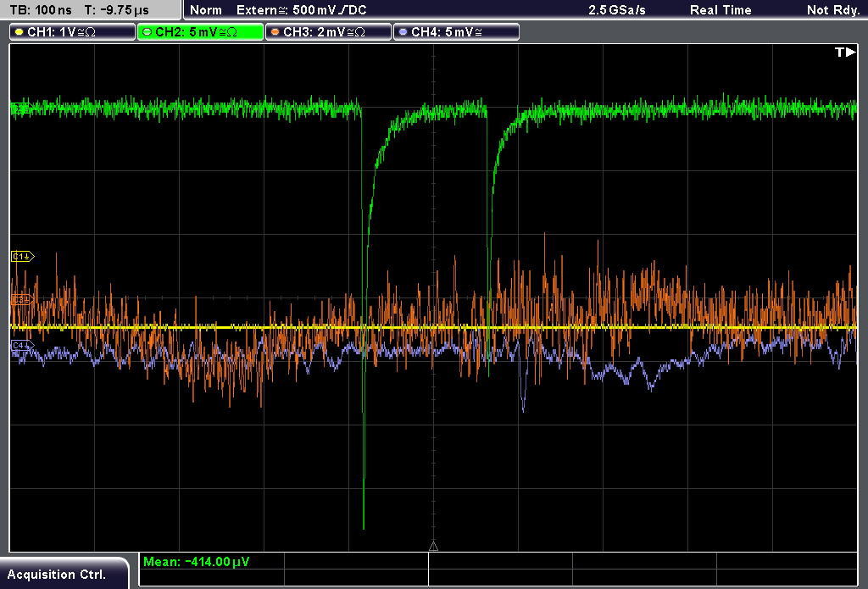This screenshot has height=589, width=868.
Task: Open the Acquisition Ctrl. menu
Action: coord(64,574)
